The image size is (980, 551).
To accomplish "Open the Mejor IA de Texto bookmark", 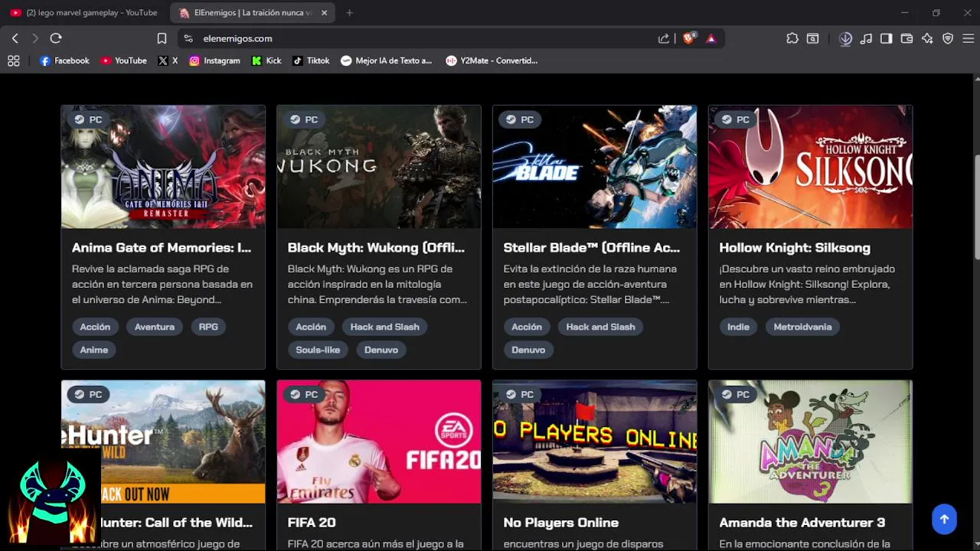I will [387, 60].
